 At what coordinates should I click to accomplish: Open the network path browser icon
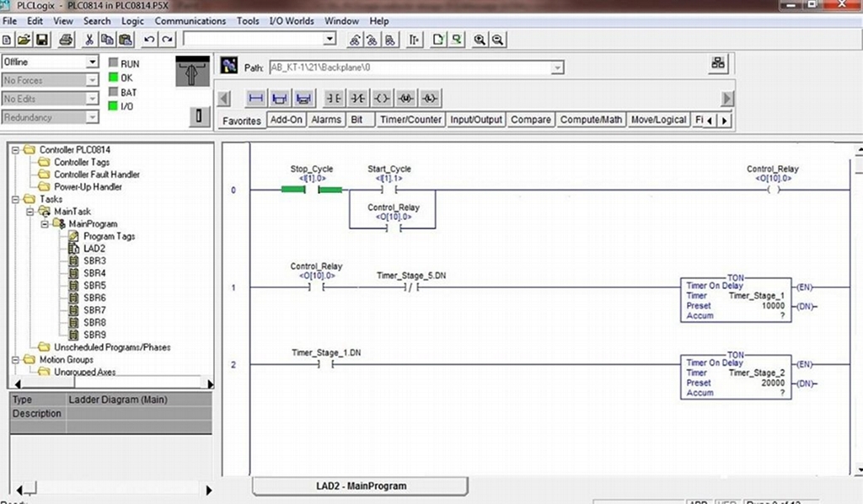click(x=718, y=64)
